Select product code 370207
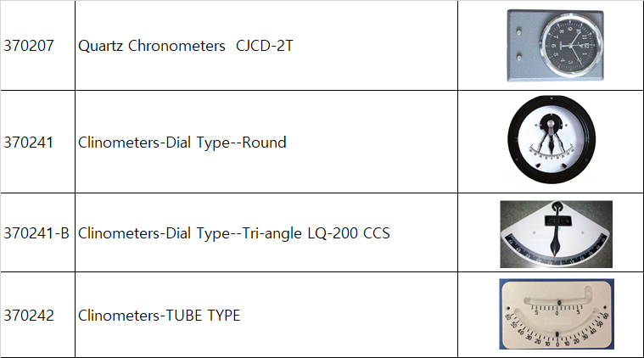Viewport: 644px width, 358px height. [29, 46]
